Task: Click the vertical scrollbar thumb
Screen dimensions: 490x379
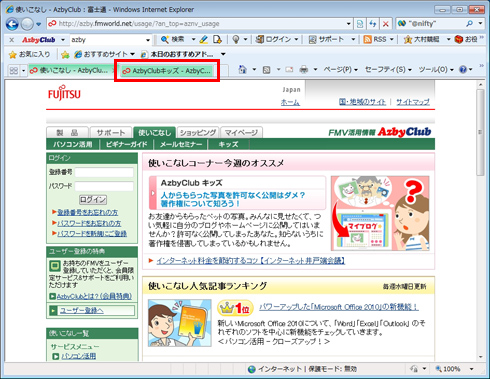Action: [480, 132]
